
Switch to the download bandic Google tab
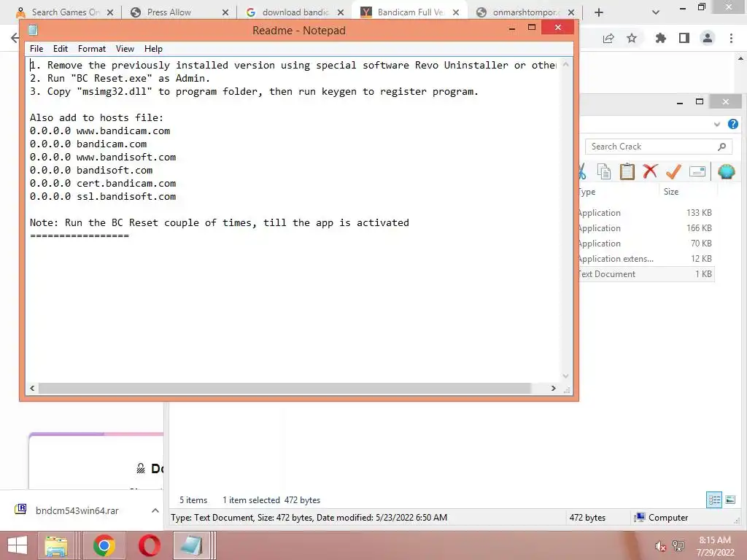click(295, 12)
